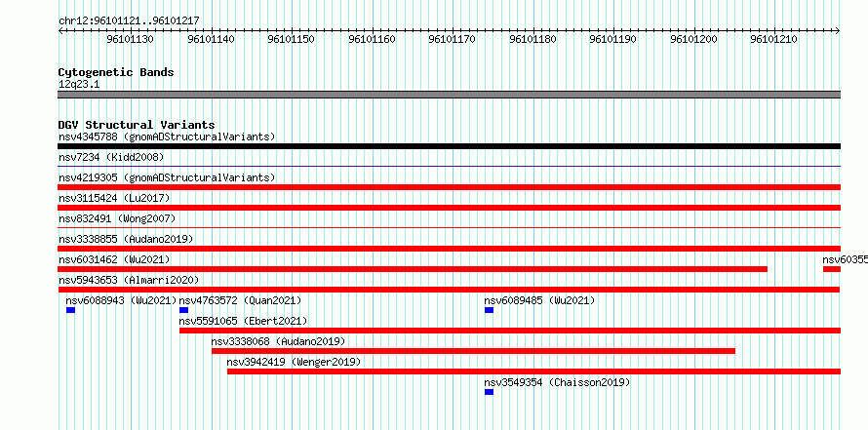Click the chr12:96101121..96101217 region text
The height and width of the screenshot is (430, 868).
pos(129,20)
